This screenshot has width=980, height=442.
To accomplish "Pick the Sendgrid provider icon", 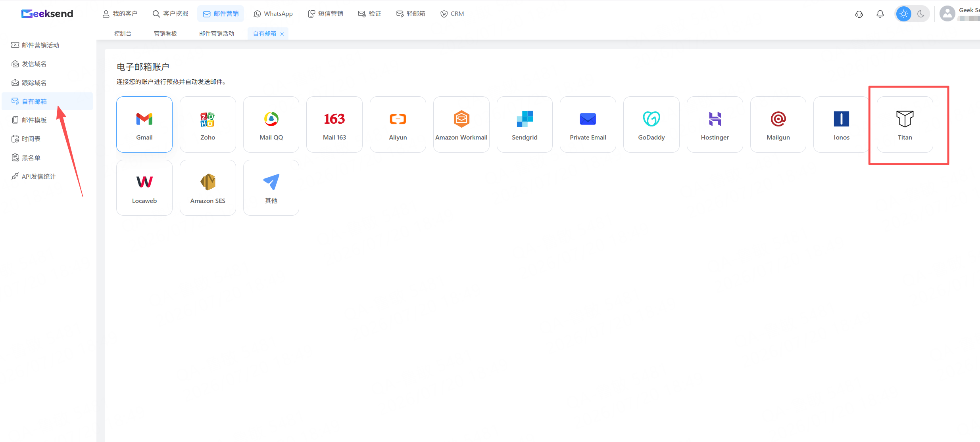I will click(x=525, y=119).
